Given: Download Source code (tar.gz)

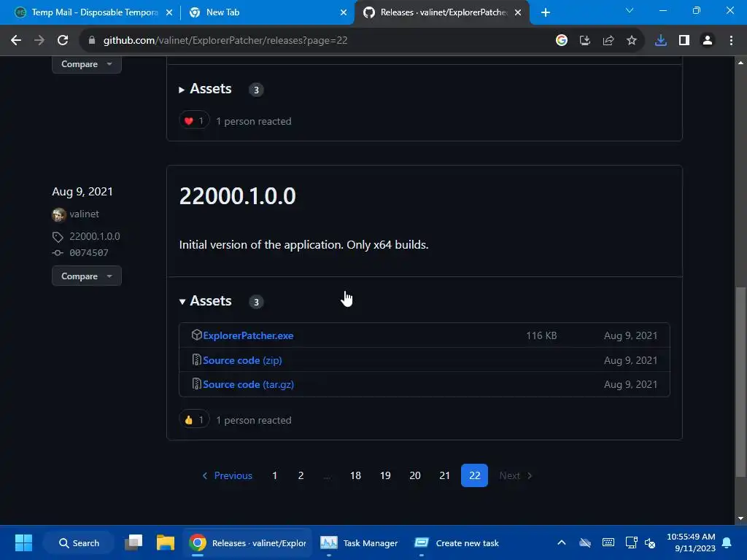Looking at the screenshot, I should 248,385.
